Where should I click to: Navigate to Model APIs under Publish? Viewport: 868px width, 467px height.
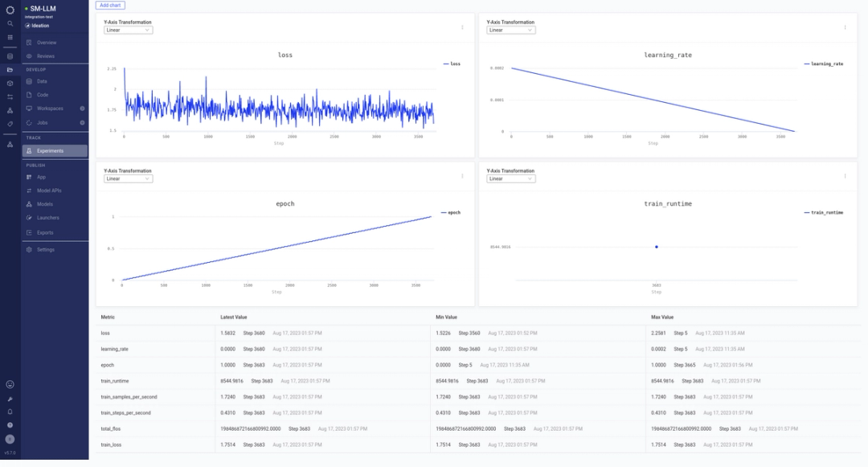tap(51, 190)
